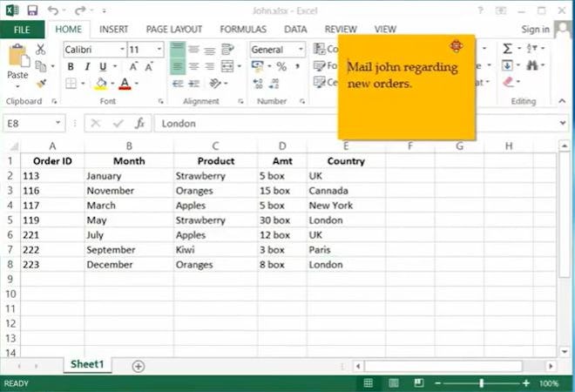Apply Percent Style
Viewport: 575px width, 392px height.
[281, 66]
